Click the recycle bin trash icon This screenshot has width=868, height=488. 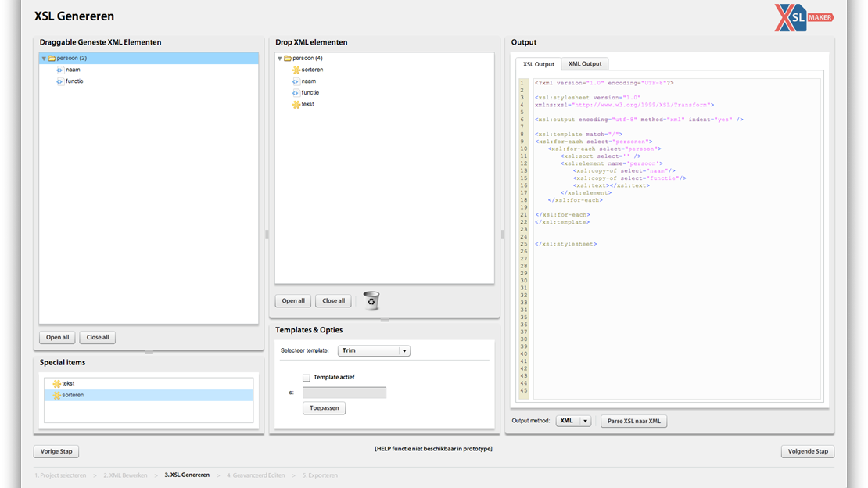click(x=371, y=300)
